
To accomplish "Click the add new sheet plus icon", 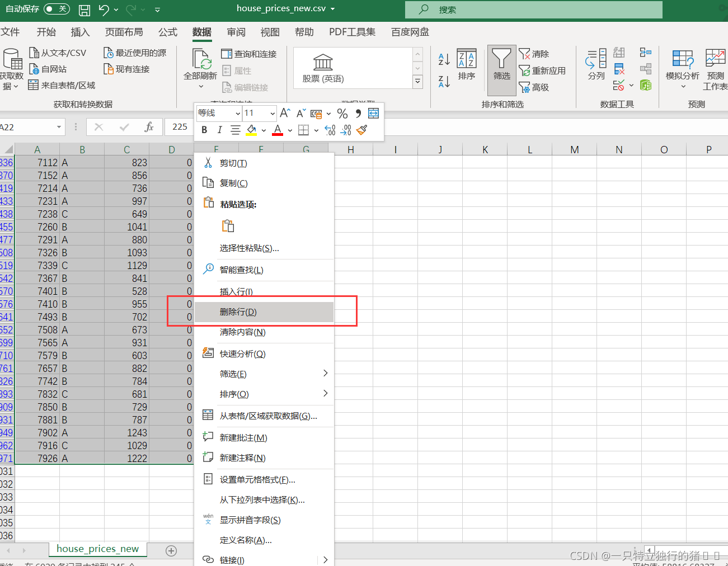I will pos(171,550).
